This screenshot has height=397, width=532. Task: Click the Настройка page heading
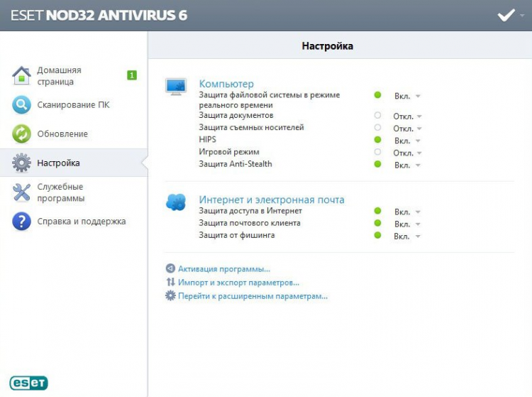328,46
